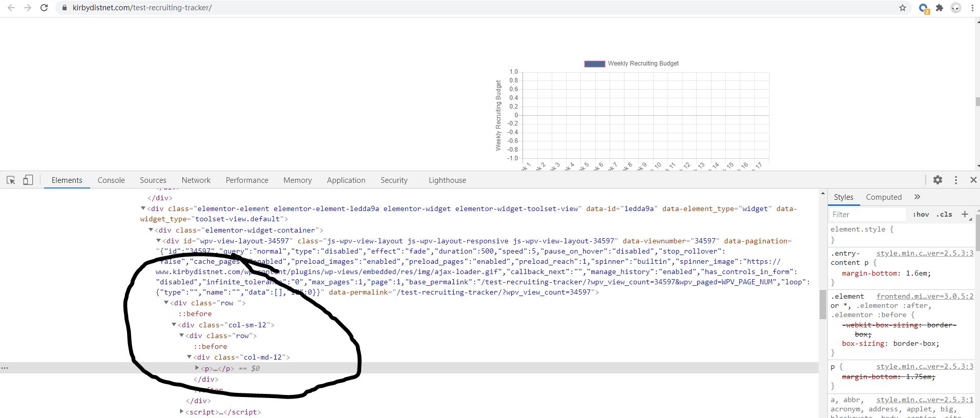This screenshot has height=418, width=980.
Task: Show more style pane tabs chevron
Action: pyautogui.click(x=917, y=197)
